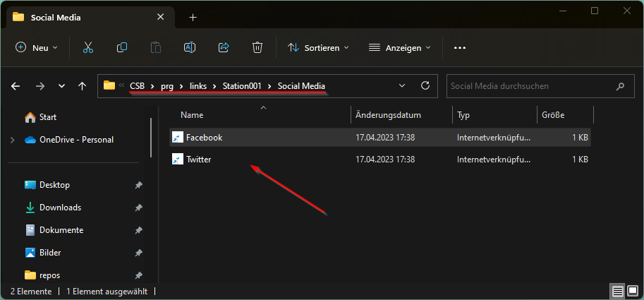Click '2 Elemente' status bar text
Image resolution: width=644 pixels, height=300 pixels.
point(31,292)
